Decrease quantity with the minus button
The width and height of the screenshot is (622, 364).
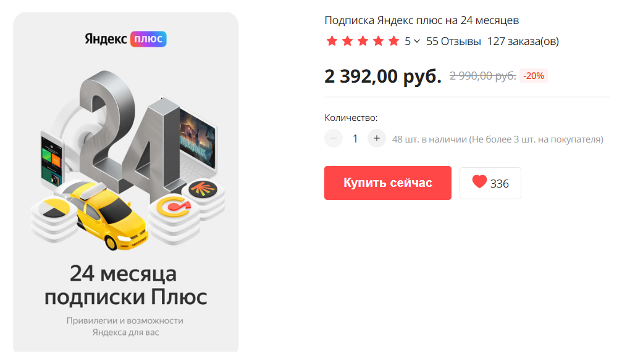pyautogui.click(x=334, y=139)
